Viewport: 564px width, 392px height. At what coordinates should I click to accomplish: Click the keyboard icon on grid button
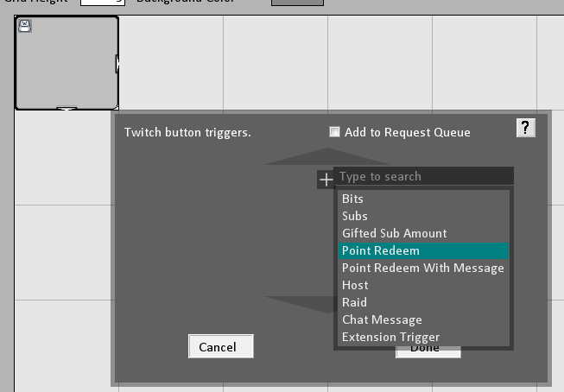[25, 26]
